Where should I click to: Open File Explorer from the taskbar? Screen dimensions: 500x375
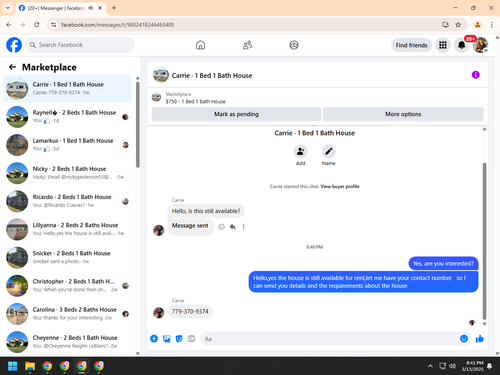coord(30,366)
